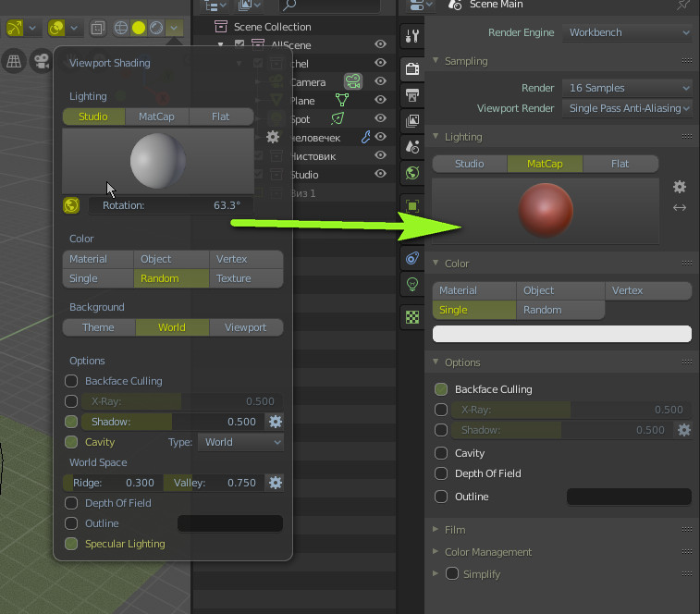Disable Cavity checkbox in Viewport Shading popover
700x614 pixels.
[71, 442]
